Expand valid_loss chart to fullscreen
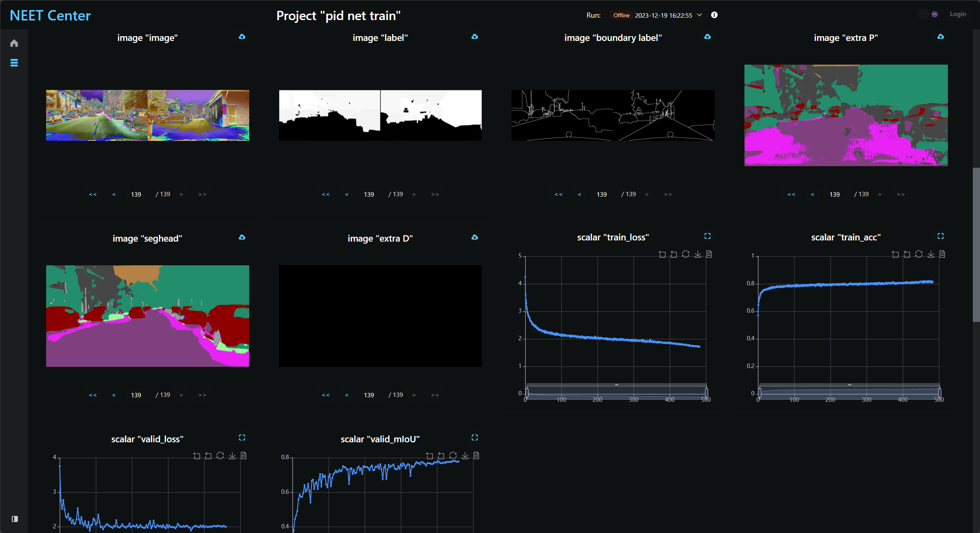The image size is (980, 533). (242, 438)
